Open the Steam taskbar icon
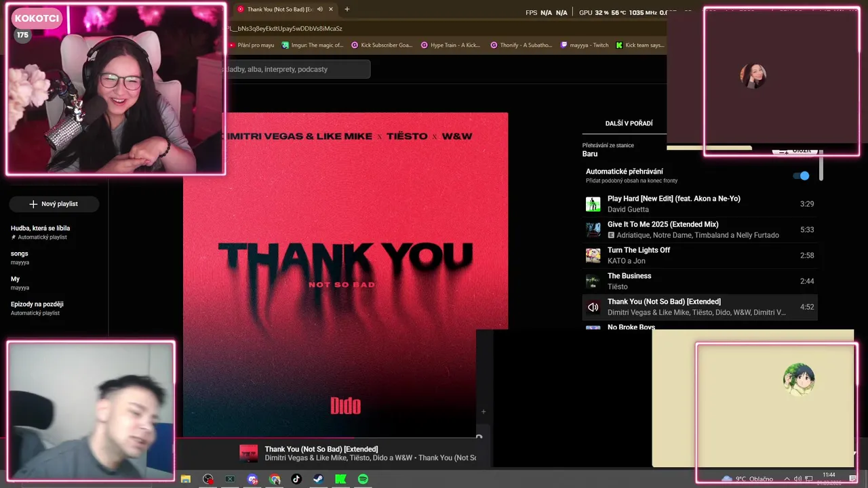868x488 pixels. 318,479
